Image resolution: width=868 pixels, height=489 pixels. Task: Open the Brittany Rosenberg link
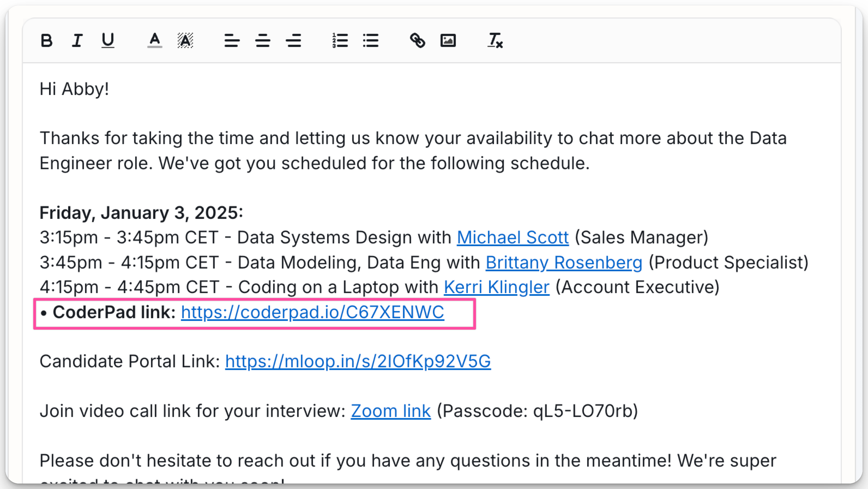coord(564,263)
